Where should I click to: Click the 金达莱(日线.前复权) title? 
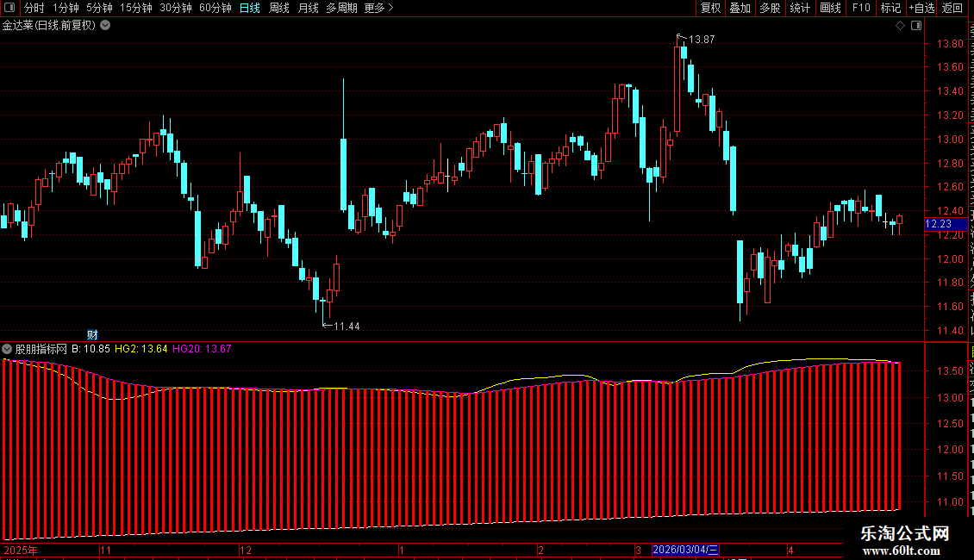point(49,26)
